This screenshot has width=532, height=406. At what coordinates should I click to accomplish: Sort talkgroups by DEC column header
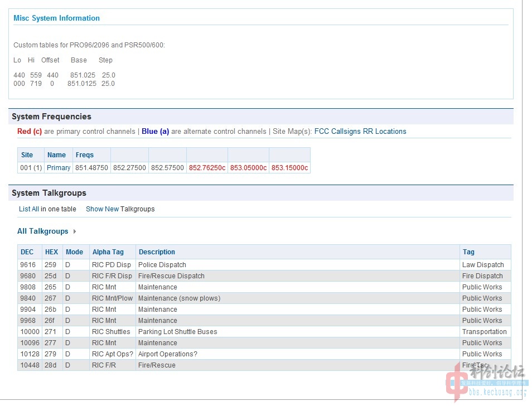pos(27,252)
